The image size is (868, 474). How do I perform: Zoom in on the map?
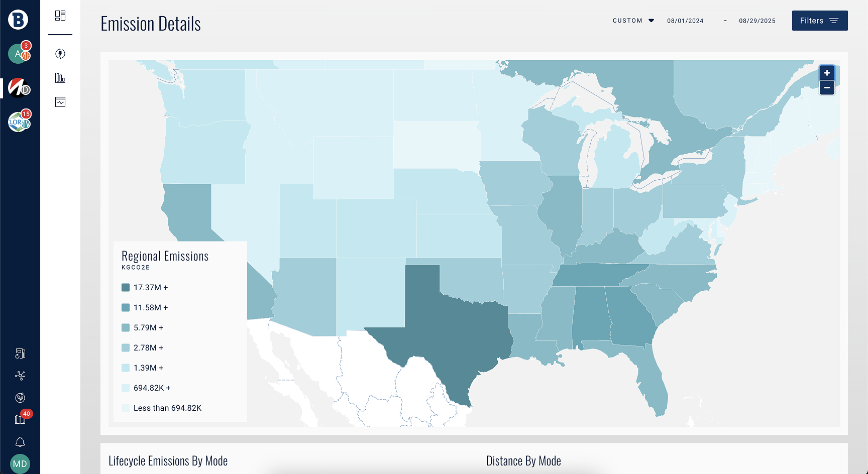827,73
